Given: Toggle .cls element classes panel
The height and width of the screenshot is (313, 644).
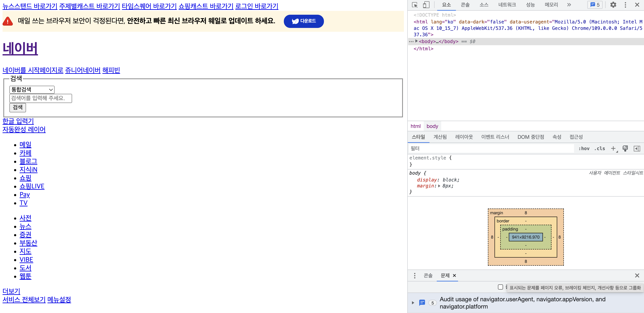Looking at the screenshot, I should pyautogui.click(x=599, y=148).
